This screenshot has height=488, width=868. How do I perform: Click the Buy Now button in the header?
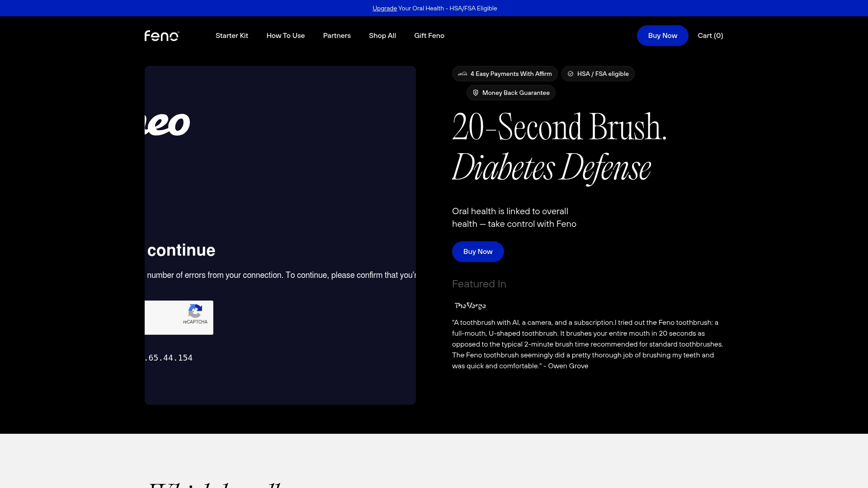click(x=663, y=36)
